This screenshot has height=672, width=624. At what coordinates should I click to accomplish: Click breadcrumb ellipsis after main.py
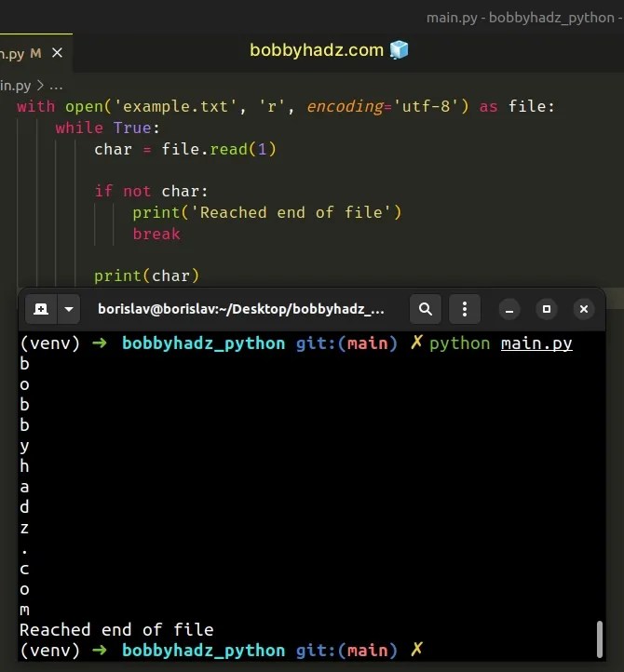56,87
